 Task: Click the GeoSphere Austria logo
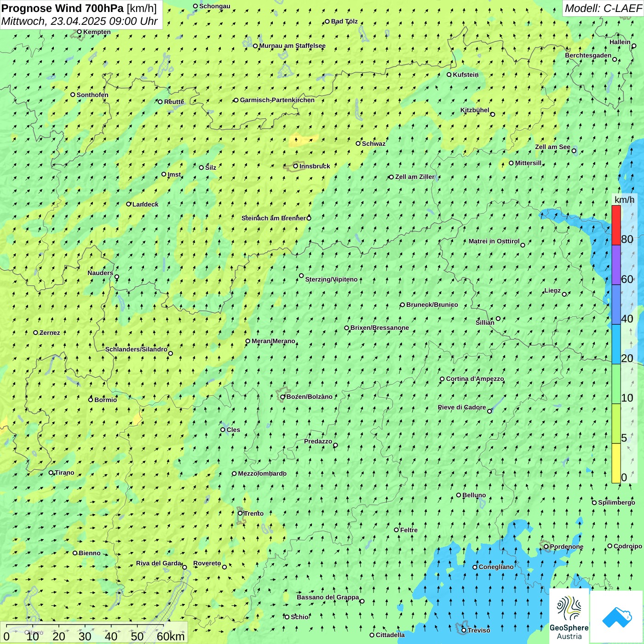click(x=569, y=616)
